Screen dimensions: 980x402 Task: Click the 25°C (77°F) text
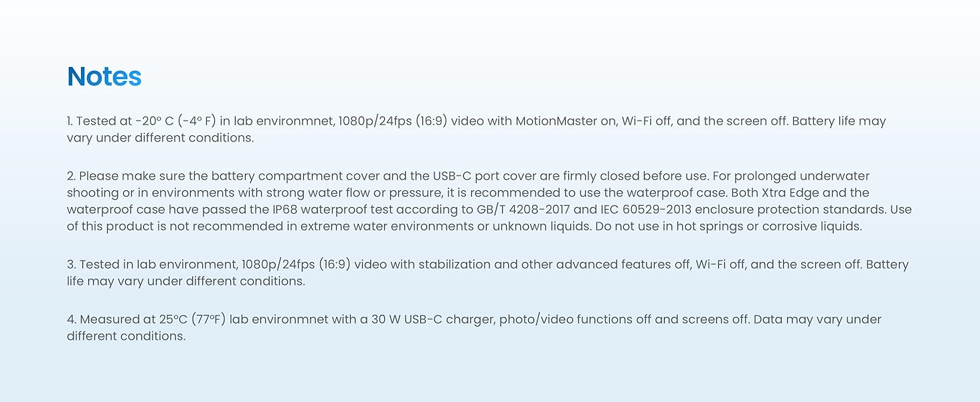(x=199, y=320)
